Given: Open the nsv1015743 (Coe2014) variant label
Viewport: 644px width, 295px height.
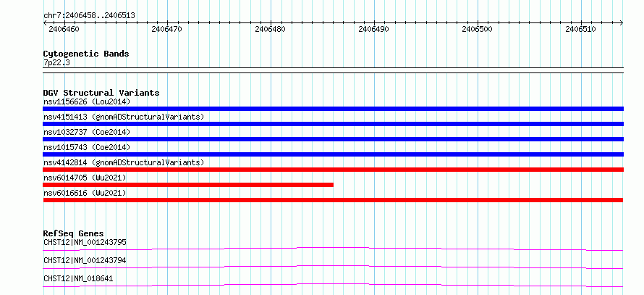Looking at the screenshot, I should click(x=87, y=147).
